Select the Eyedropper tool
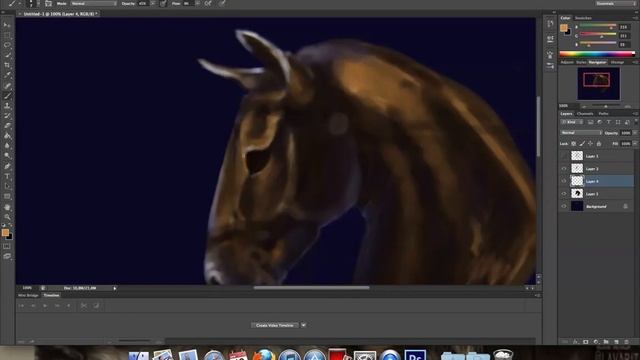640x360 pixels. pyautogui.click(x=7, y=75)
